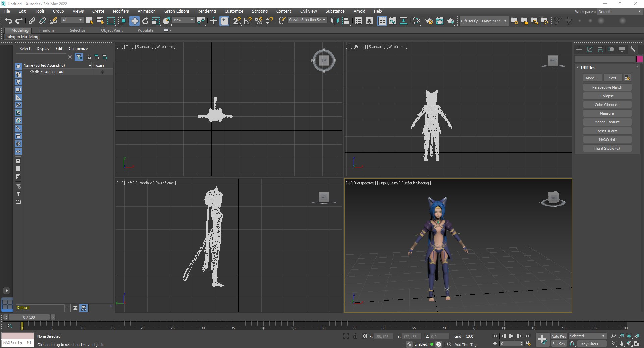This screenshot has height=348, width=644.
Task: Activate Select and Move tool
Action: (x=134, y=21)
